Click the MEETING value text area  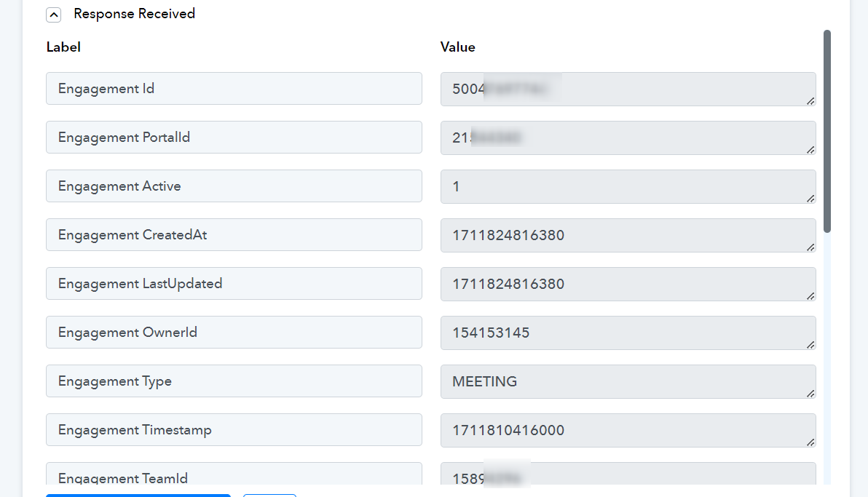[x=628, y=381]
